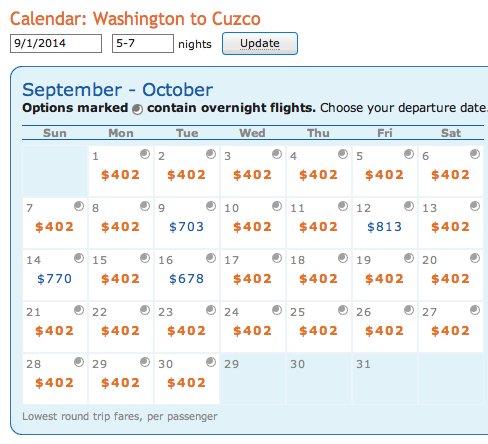Choose the $402 fare on September 22
The image size is (488, 444).
120,331
